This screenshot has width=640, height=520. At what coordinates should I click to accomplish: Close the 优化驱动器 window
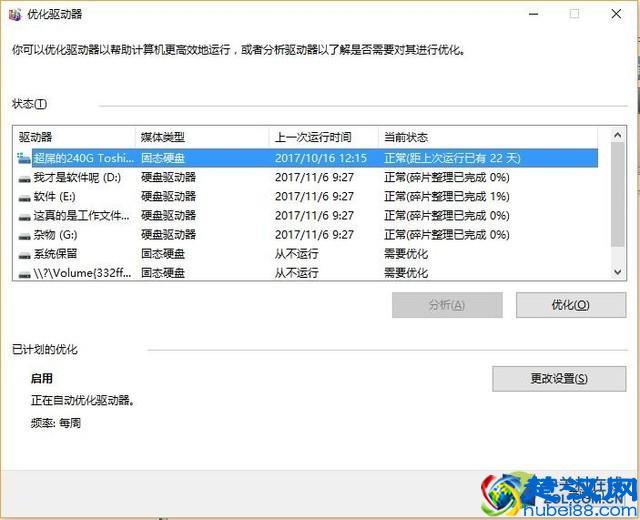pyautogui.click(x=616, y=14)
